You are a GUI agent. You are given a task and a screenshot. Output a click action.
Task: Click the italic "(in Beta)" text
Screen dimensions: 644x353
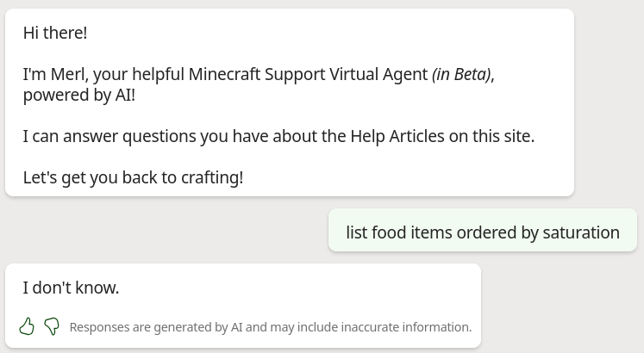click(461, 74)
